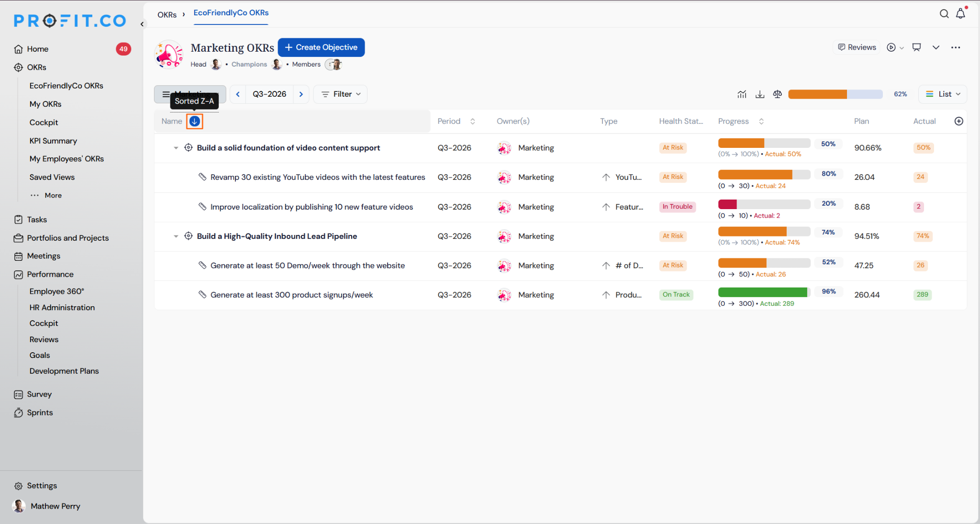Open Development Plans under Performance
This screenshot has width=980, height=524.
(64, 371)
